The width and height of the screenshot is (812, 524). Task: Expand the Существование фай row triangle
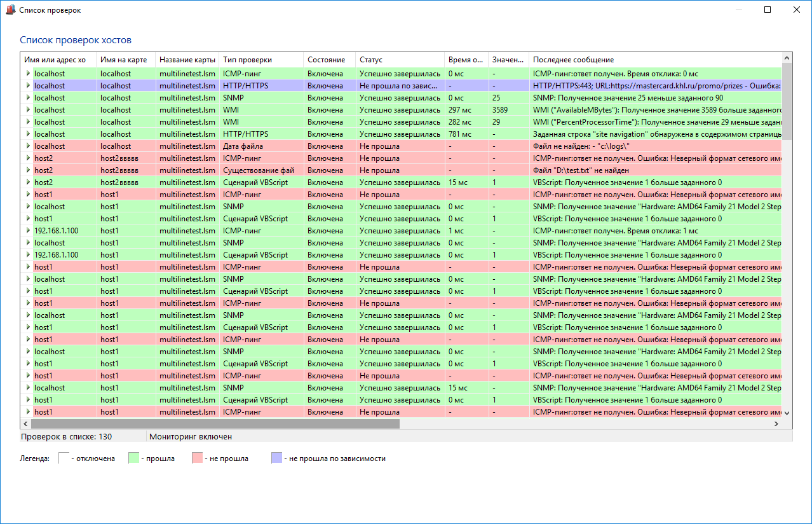[x=28, y=170]
